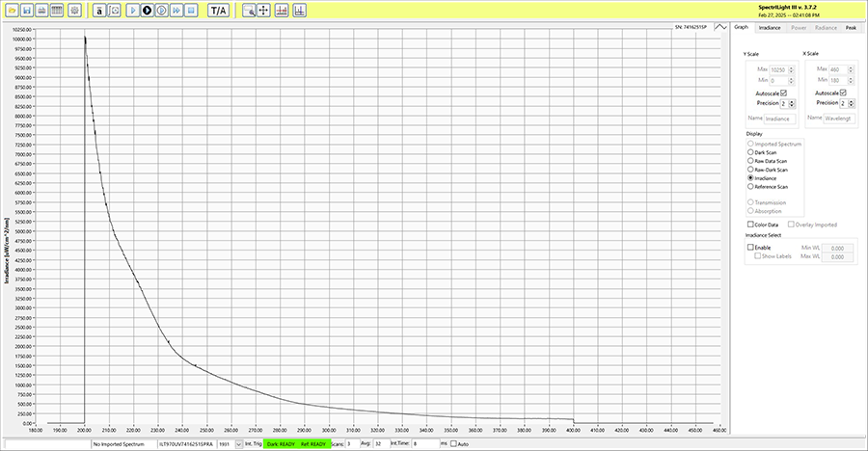Viewport: 868px width, 451px height.
Task: Click the blue axis graph icon
Action: 300,11
